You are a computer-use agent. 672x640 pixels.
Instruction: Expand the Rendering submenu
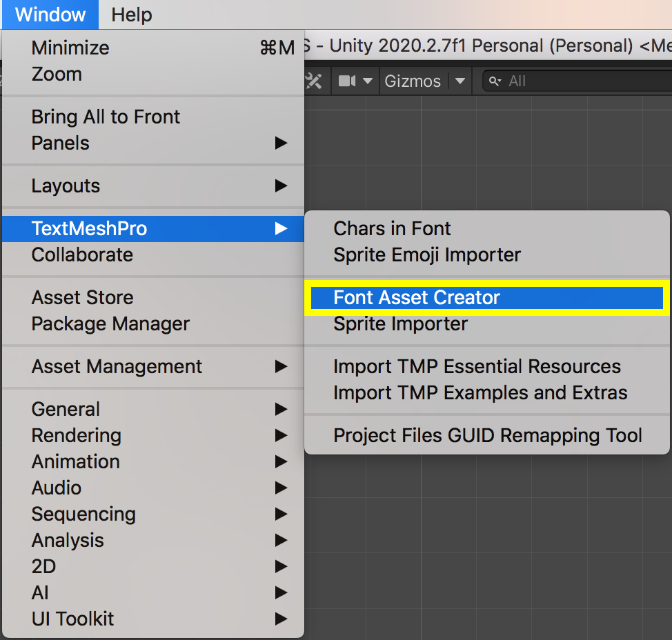click(x=153, y=436)
